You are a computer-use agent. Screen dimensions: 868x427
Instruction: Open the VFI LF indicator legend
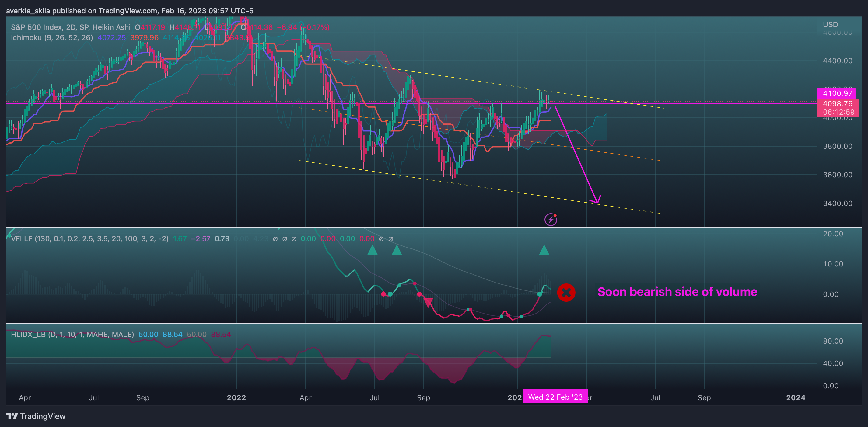click(x=89, y=239)
